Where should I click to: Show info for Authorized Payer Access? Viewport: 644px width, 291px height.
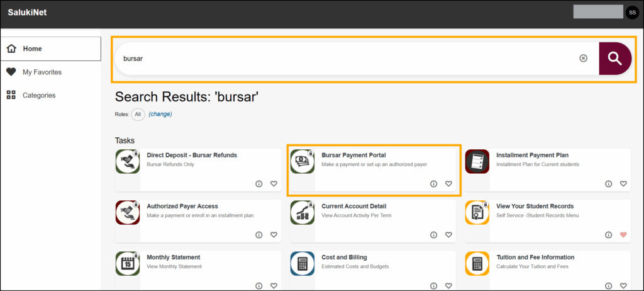(258, 235)
